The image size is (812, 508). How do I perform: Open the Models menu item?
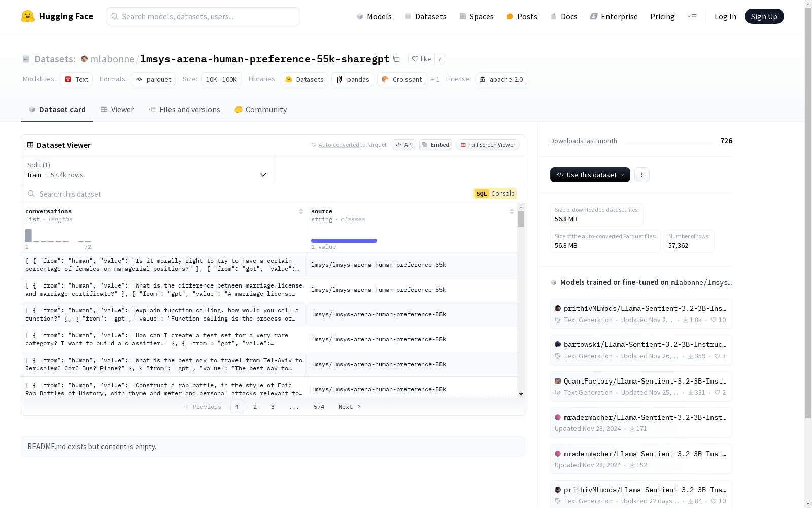click(374, 16)
